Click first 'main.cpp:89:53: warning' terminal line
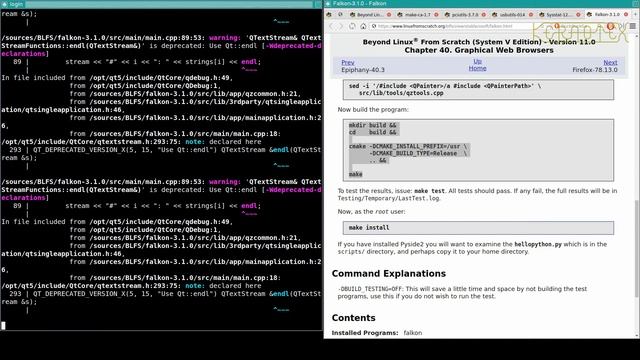 pyautogui.click(x=161, y=38)
